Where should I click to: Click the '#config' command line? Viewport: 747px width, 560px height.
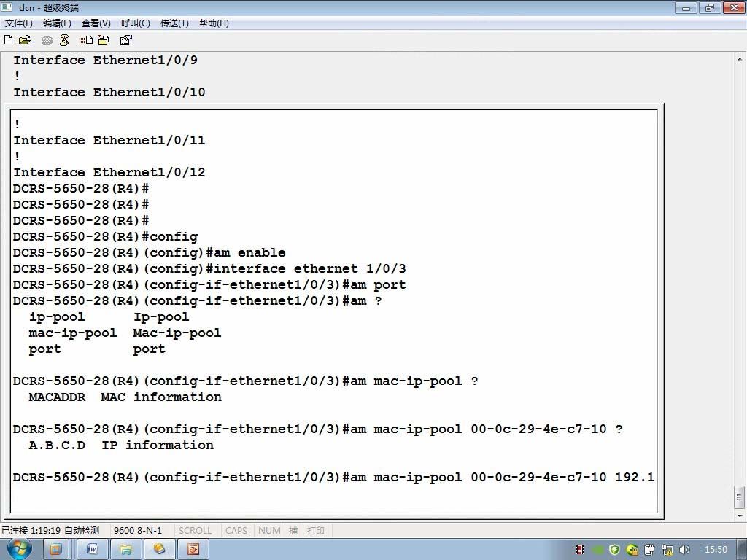(x=105, y=236)
